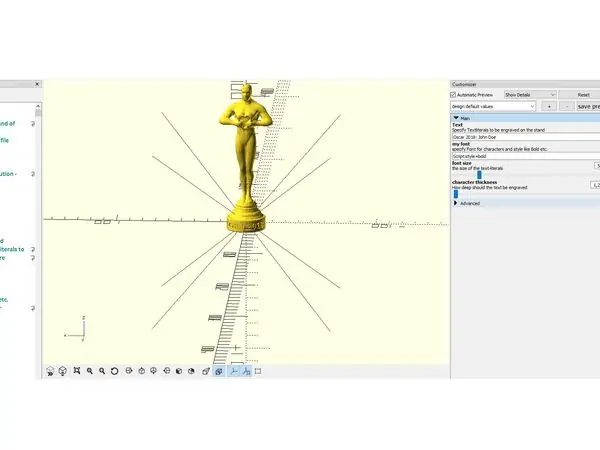
Task: Switch to Bottom view
Action: pos(154,371)
